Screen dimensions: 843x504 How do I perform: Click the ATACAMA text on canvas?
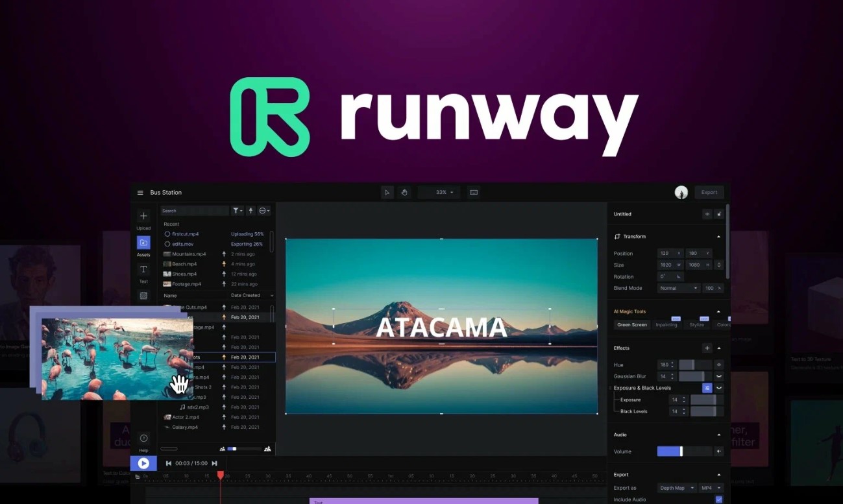pos(441,327)
